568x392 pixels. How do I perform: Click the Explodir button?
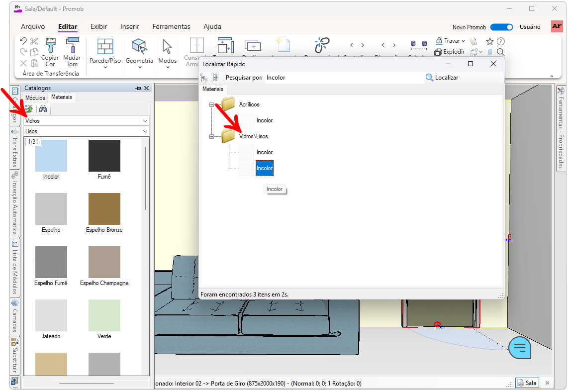pos(450,52)
